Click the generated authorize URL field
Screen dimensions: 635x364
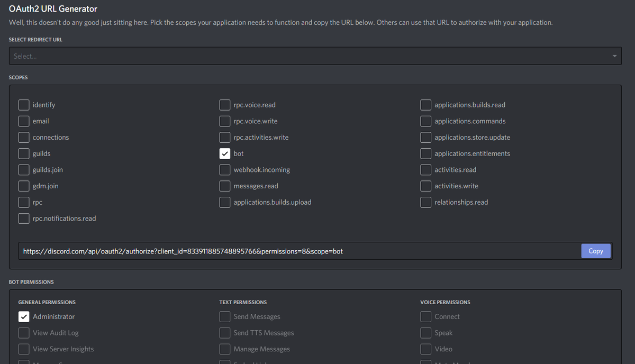click(300, 251)
